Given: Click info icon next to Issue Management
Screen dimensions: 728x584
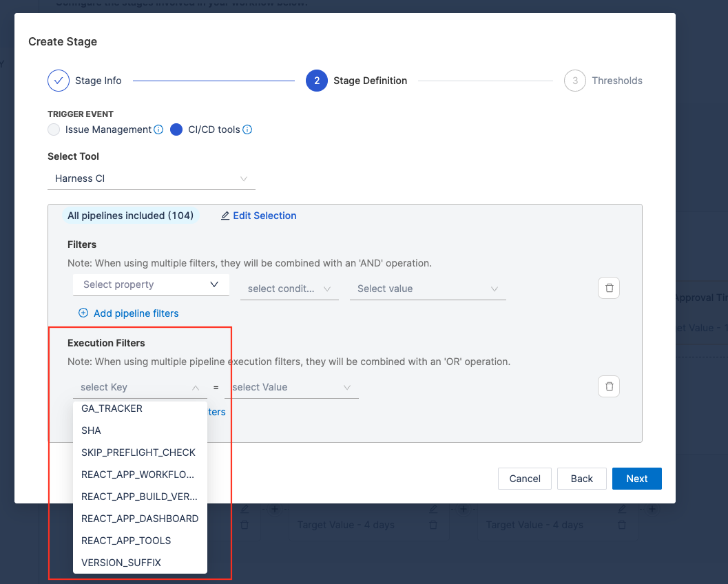Looking at the screenshot, I should (x=158, y=129).
